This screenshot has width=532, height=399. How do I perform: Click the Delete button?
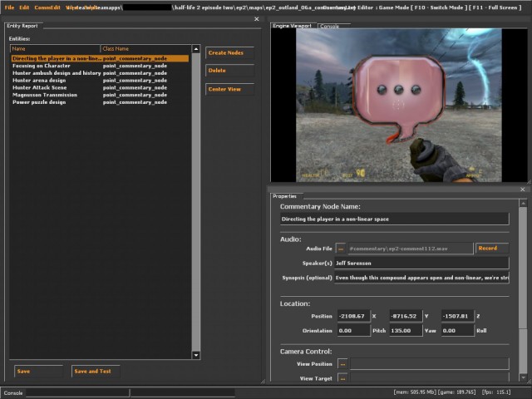click(229, 71)
